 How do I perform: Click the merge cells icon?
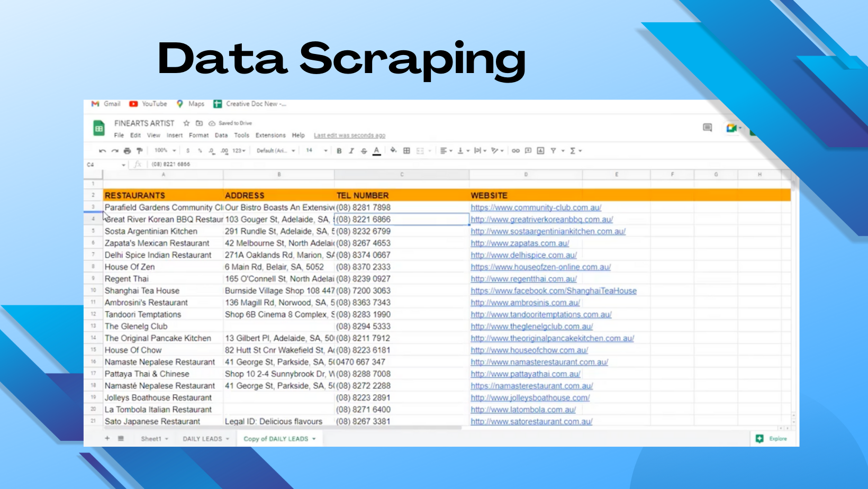point(420,151)
